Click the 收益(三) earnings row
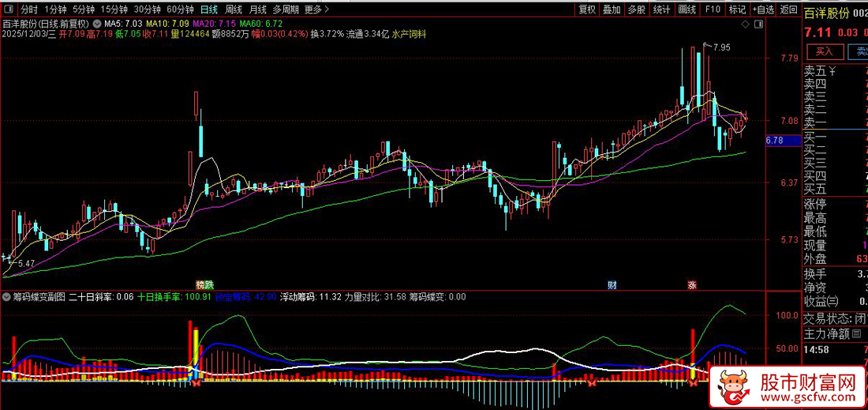This screenshot has height=410, width=868. pyautogui.click(x=836, y=302)
